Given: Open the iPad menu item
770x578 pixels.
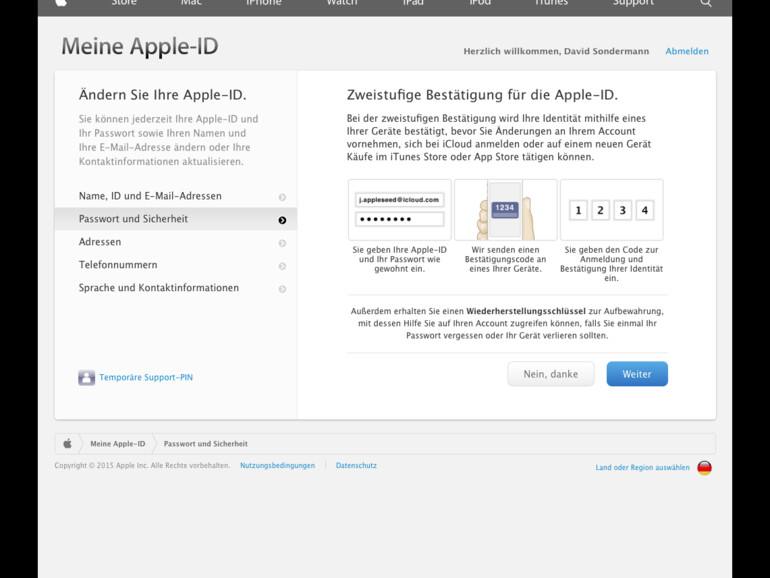Looking at the screenshot, I should pos(413,3).
